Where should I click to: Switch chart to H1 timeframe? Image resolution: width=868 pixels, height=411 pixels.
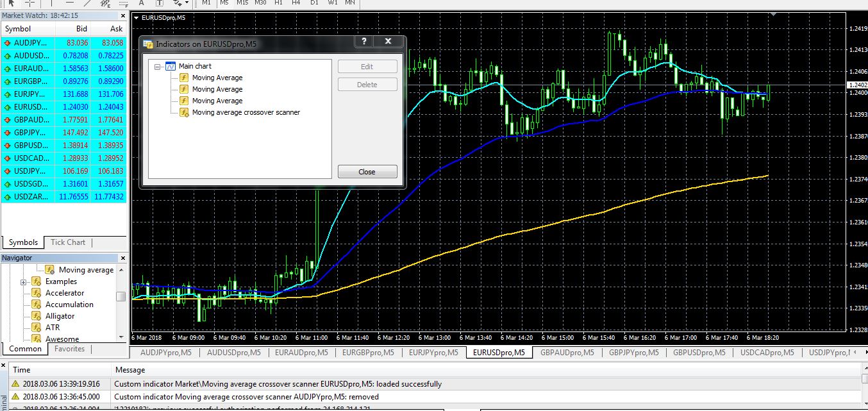pyautogui.click(x=278, y=3)
